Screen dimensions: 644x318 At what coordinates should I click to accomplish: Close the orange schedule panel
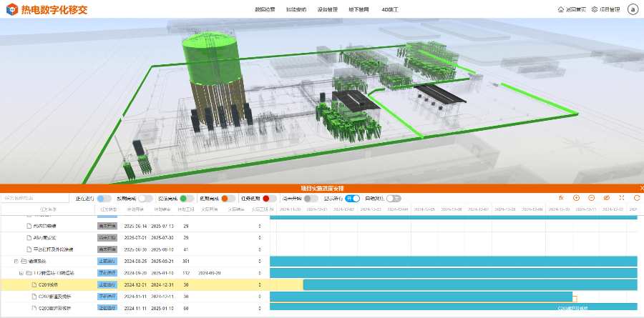pyautogui.click(x=640, y=188)
